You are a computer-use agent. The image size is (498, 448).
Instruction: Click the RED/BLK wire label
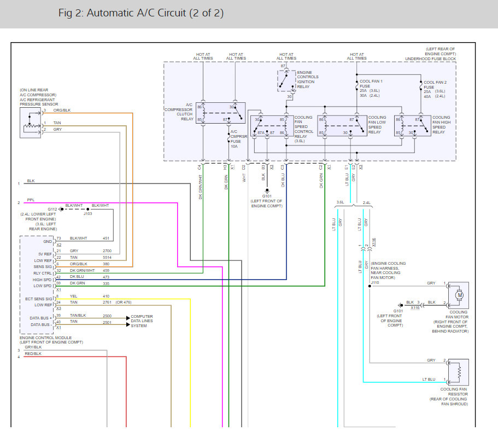click(x=32, y=354)
